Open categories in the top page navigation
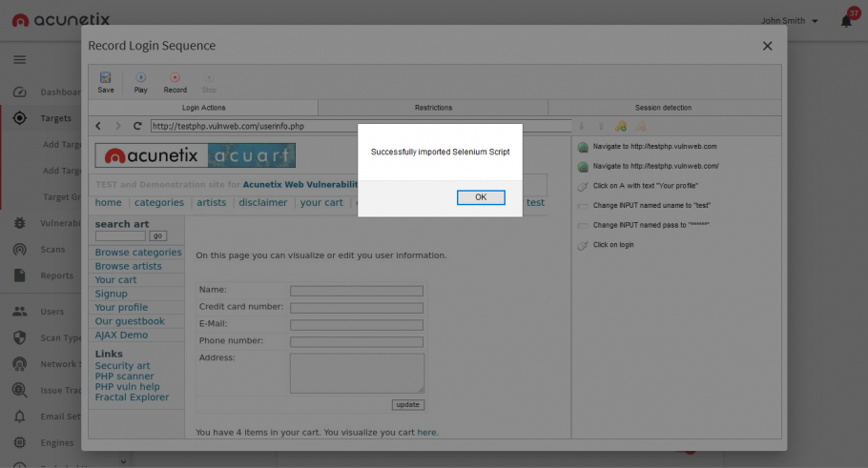The height and width of the screenshot is (468, 868). pyautogui.click(x=159, y=202)
